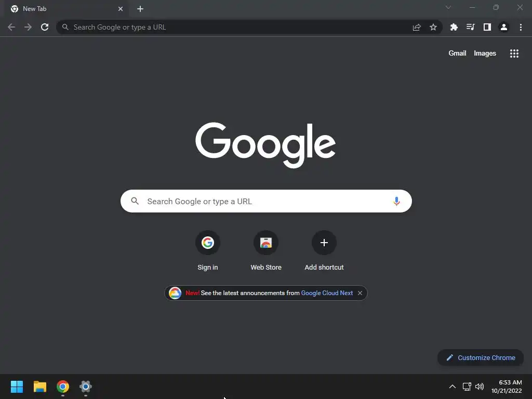
Task: Go forward using the forward arrow
Action: pos(28,27)
